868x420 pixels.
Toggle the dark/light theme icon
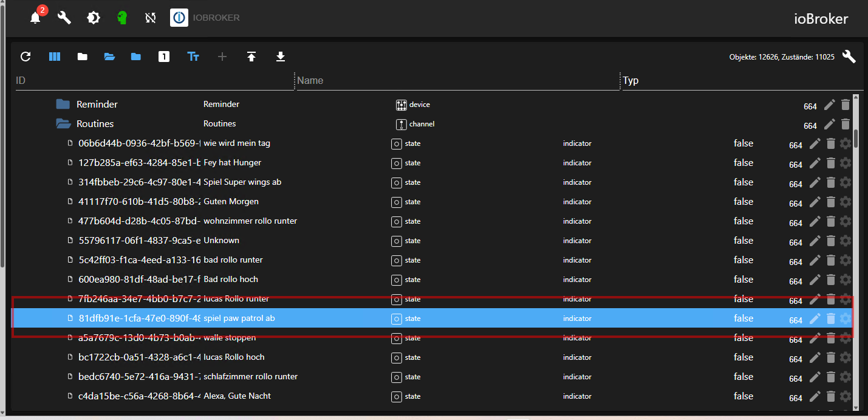[x=94, y=18]
